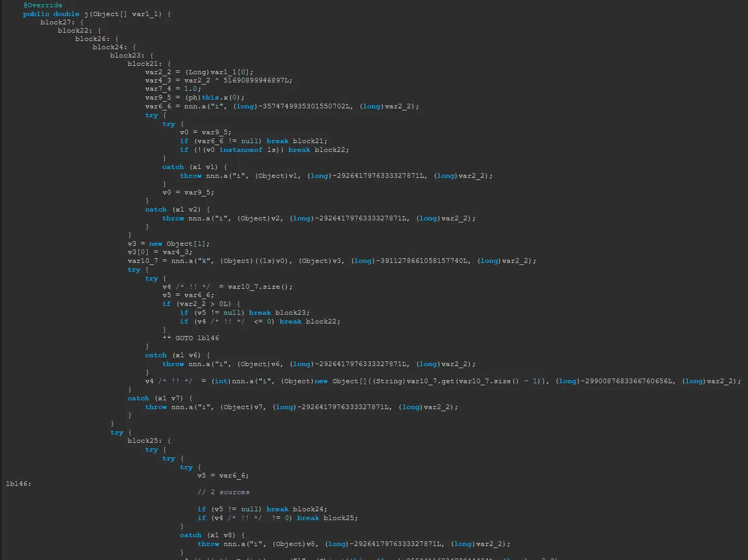Click the 'block21: {' label declaration
This screenshot has height=560, width=748.
(149, 64)
